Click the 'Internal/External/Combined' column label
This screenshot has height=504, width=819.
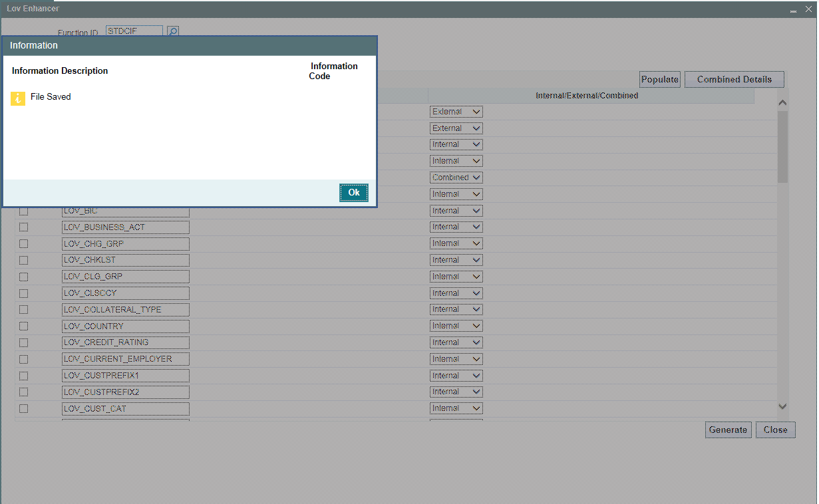click(587, 96)
